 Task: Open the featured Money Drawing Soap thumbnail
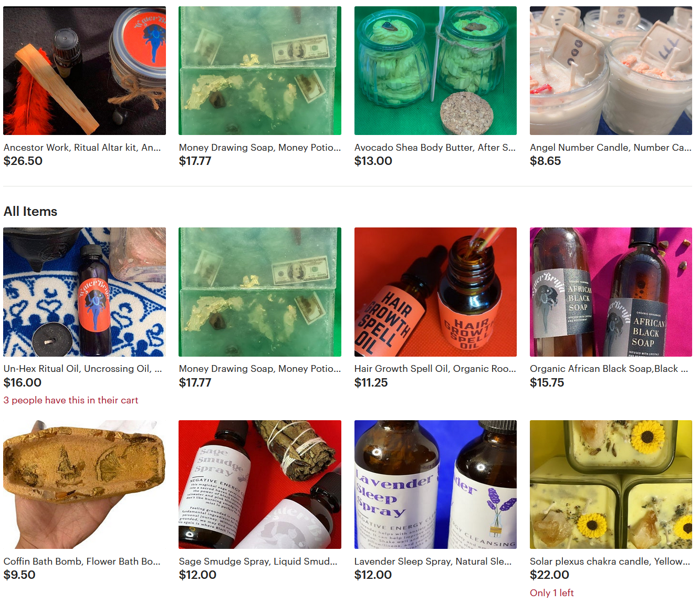pos(260,70)
